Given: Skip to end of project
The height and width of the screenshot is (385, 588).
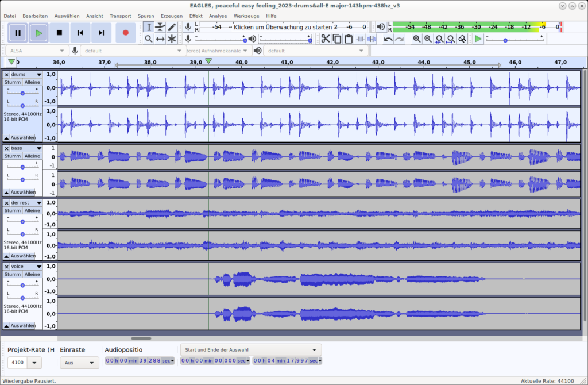Looking at the screenshot, I should (101, 33).
